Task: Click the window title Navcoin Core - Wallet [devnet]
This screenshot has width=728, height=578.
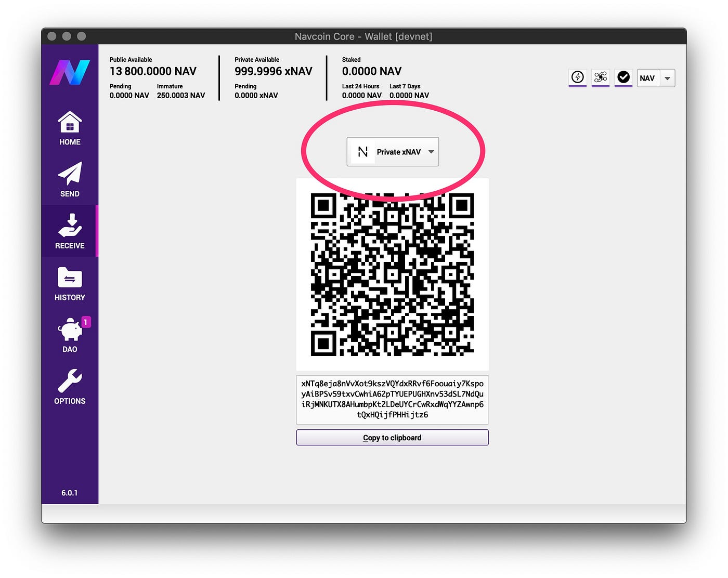Action: click(363, 36)
